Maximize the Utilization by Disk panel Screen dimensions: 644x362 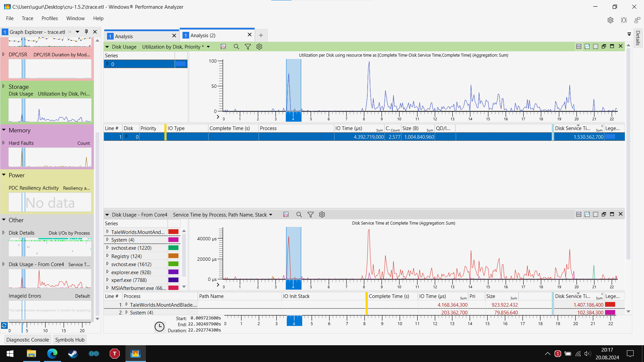(x=612, y=47)
